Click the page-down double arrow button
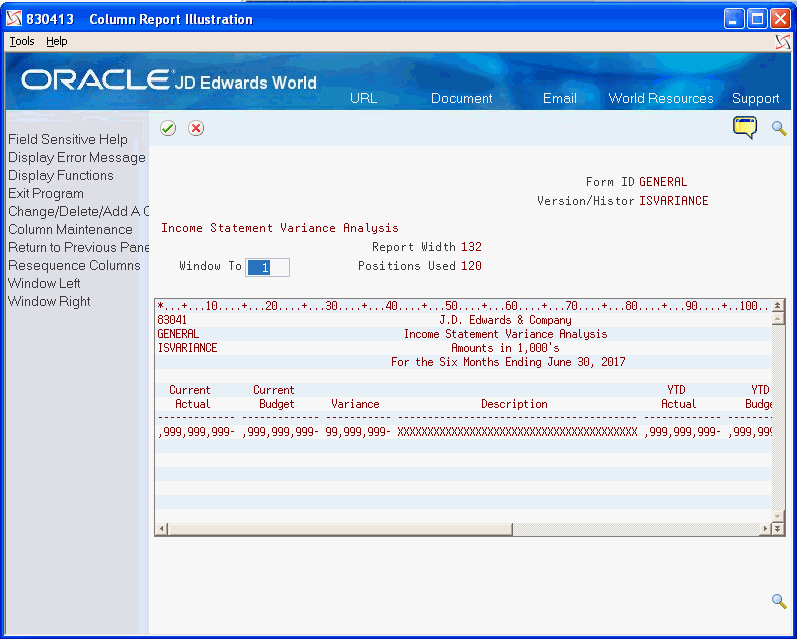The height and width of the screenshot is (639, 797). click(x=777, y=529)
